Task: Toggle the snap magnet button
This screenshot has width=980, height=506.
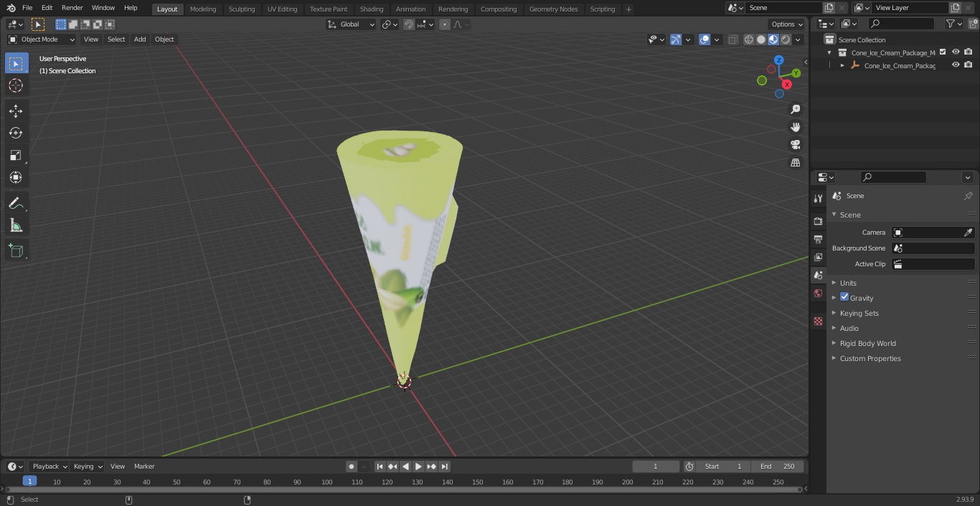Action: [x=409, y=24]
